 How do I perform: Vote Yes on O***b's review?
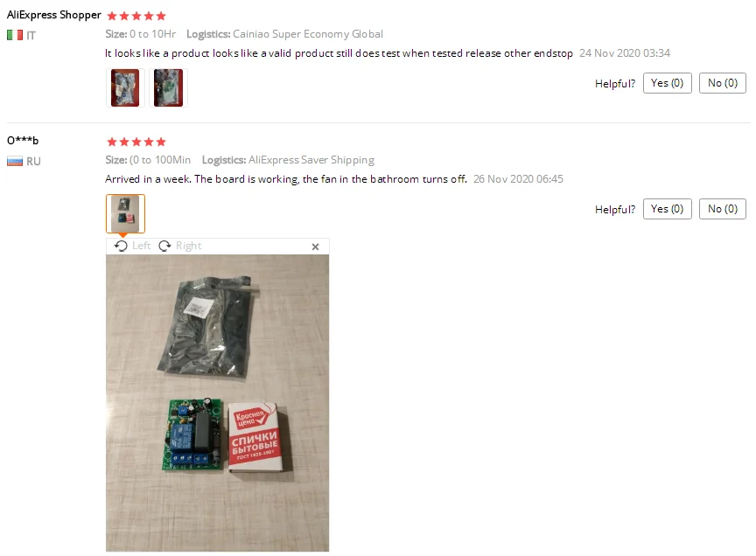(x=668, y=209)
